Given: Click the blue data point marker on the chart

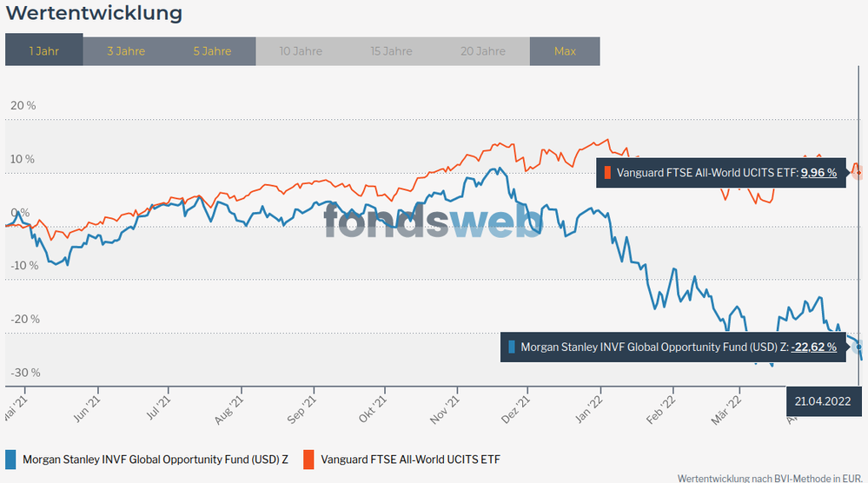Looking at the screenshot, I should (x=858, y=346).
